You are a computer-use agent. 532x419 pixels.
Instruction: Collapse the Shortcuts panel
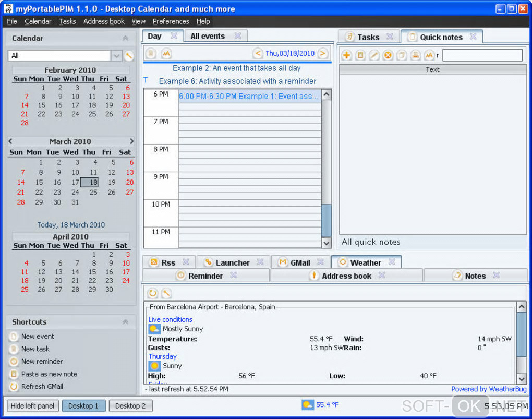[x=126, y=322]
